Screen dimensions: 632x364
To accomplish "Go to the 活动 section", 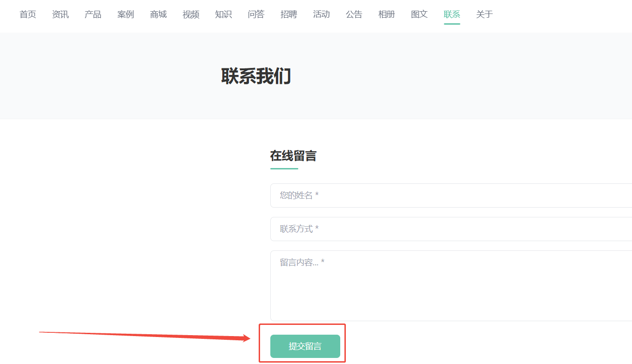I will (x=322, y=14).
